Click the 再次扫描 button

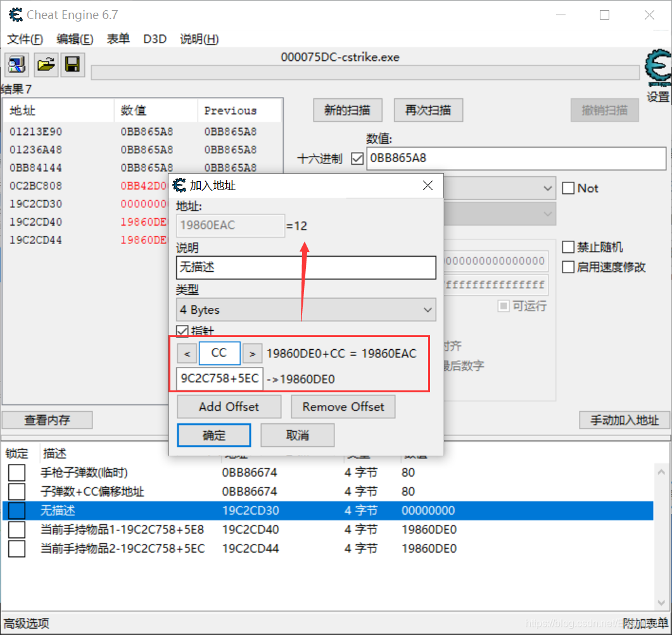click(428, 110)
